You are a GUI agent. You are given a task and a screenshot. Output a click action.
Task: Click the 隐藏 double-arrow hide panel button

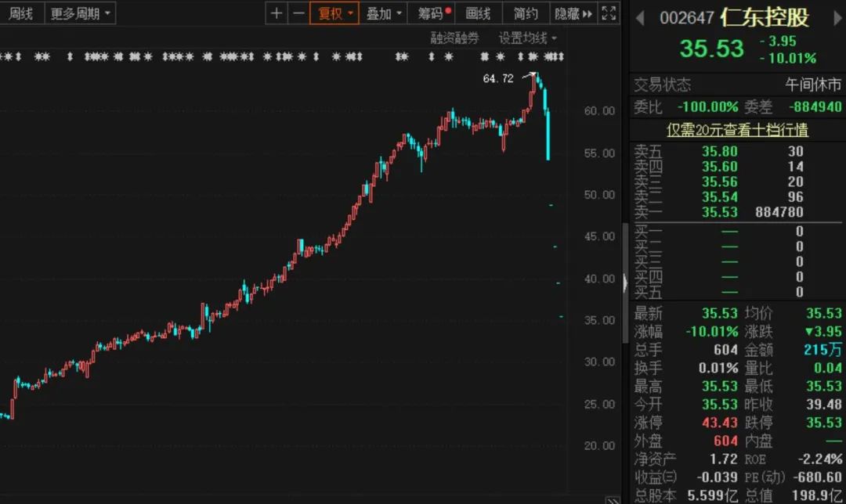pyautogui.click(x=574, y=13)
